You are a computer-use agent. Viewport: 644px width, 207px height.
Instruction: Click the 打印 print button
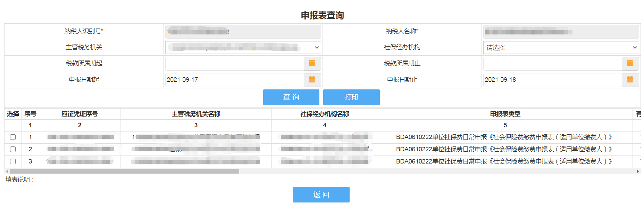(x=351, y=97)
